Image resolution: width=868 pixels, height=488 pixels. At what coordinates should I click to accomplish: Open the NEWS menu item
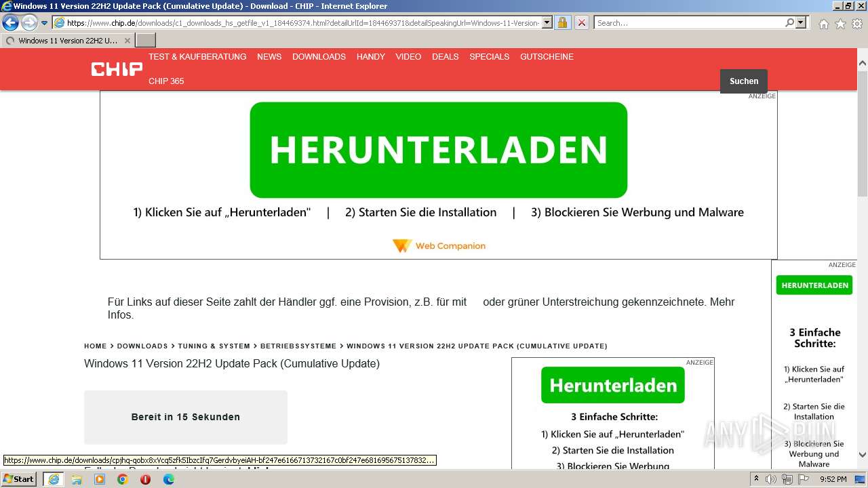[269, 57]
